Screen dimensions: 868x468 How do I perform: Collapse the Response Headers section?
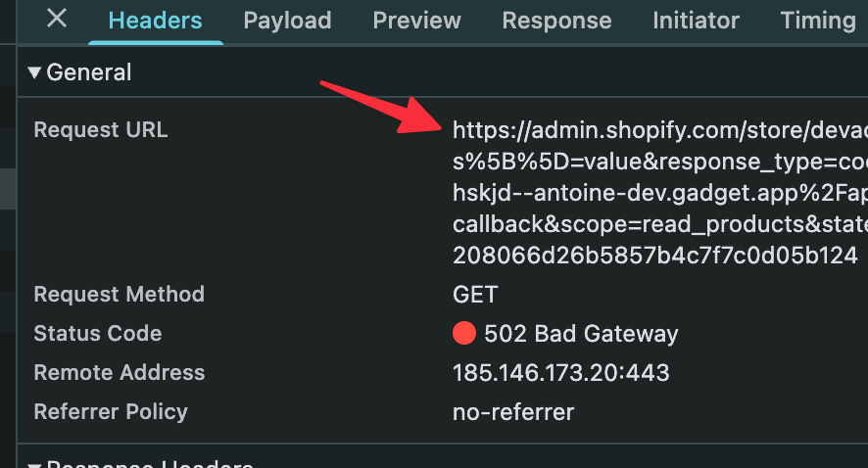point(34,465)
